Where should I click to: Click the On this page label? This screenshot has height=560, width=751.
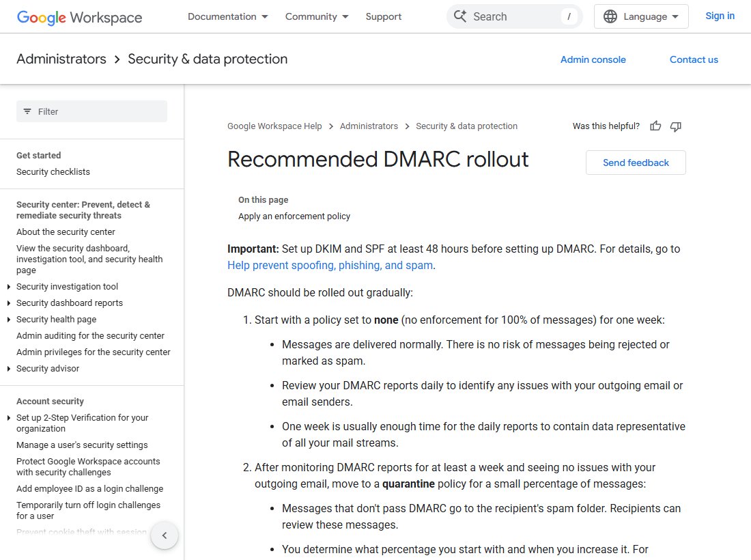264,200
